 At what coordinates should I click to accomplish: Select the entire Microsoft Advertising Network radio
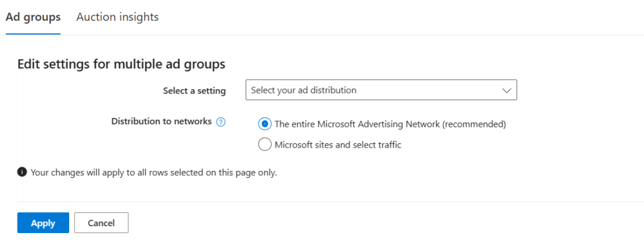point(265,124)
